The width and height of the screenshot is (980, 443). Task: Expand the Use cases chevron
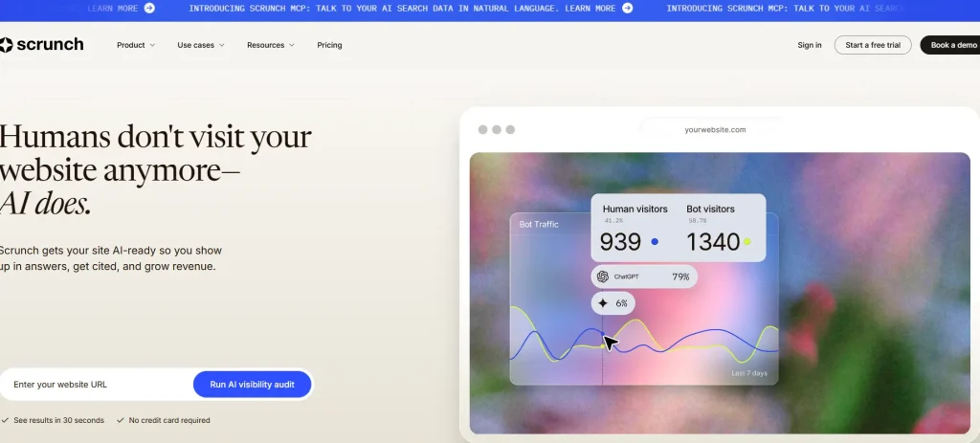pos(221,45)
